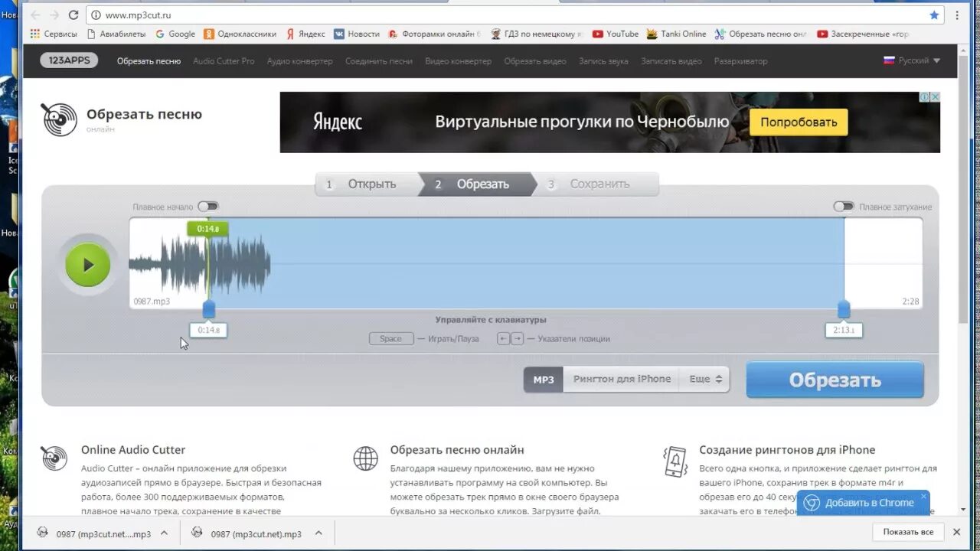
Task: Close the Добавить в Chrome popup
Action: (x=923, y=496)
